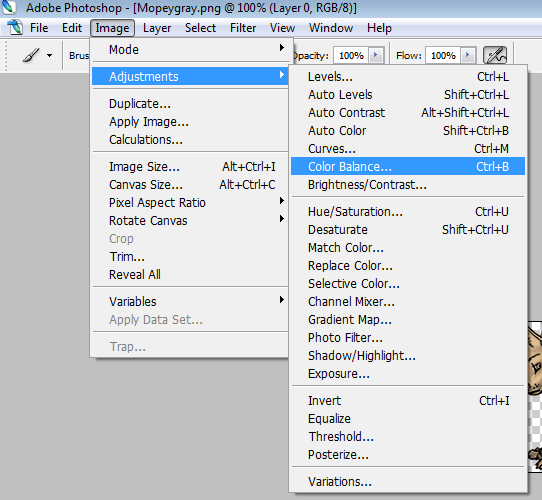Open Shadow/Highlight... dialog
Screen dimensions: 542x500
click(408, 355)
